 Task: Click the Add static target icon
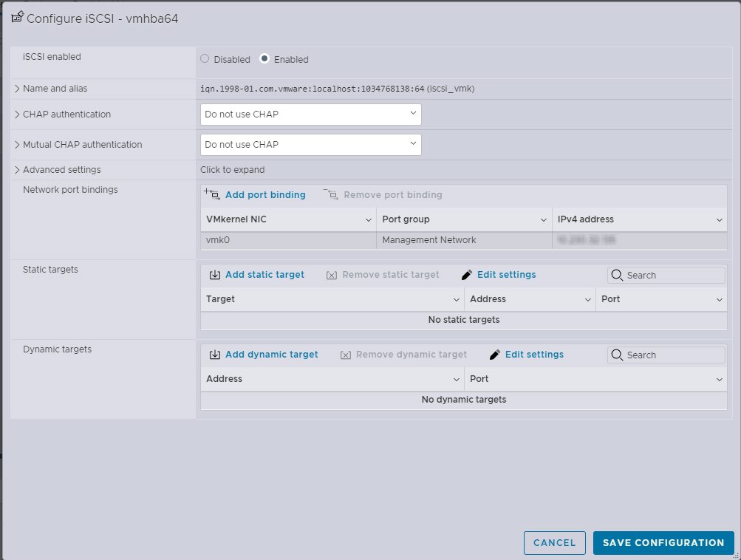click(x=215, y=275)
